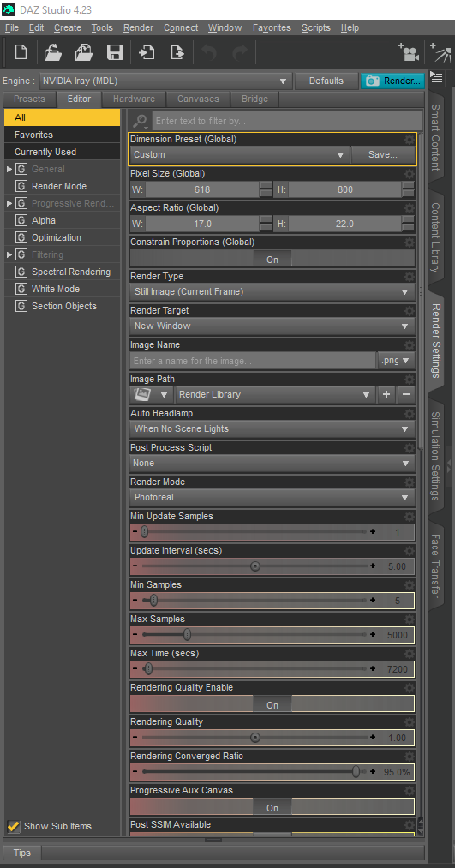This screenshot has width=455, height=868.
Task: Toggle Progressive Aux Canvas switch
Action: (272, 808)
